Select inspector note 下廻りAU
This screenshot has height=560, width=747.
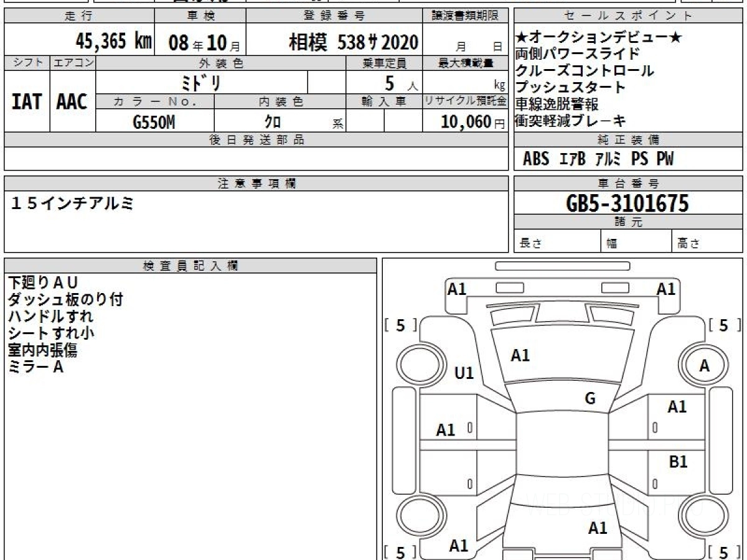44,283
